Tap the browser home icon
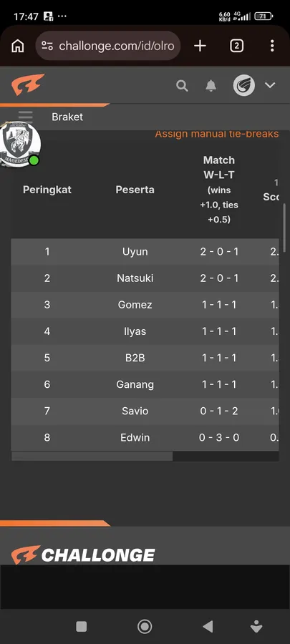The image size is (290, 644). (x=18, y=46)
